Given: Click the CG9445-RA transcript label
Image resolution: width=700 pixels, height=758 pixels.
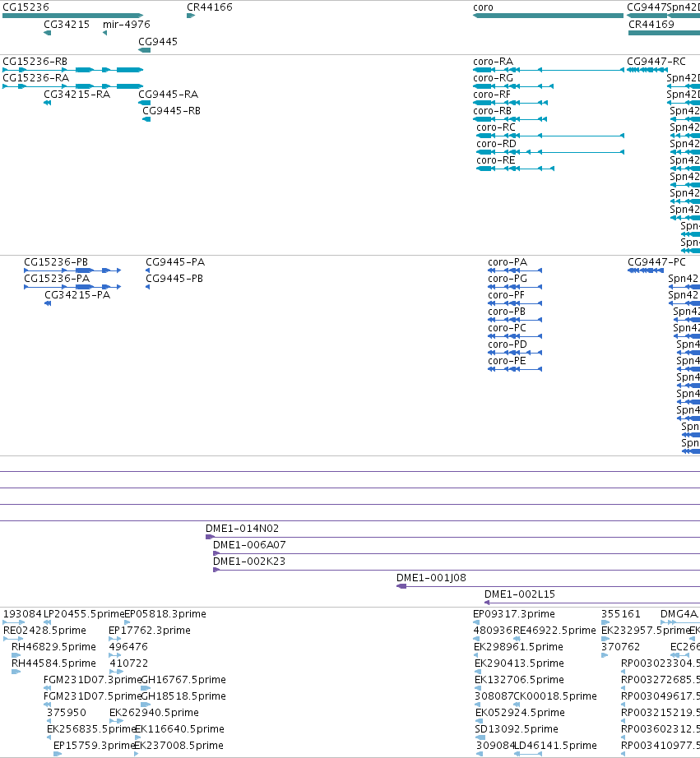Looking at the screenshot, I should (169, 95).
